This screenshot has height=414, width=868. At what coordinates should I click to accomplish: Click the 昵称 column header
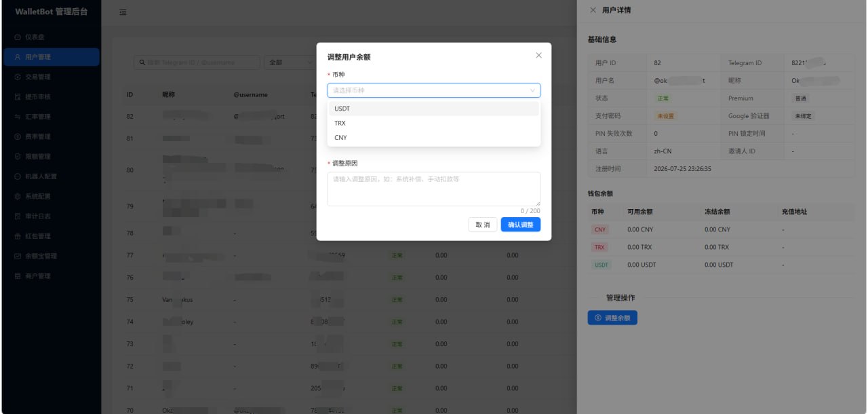169,94
